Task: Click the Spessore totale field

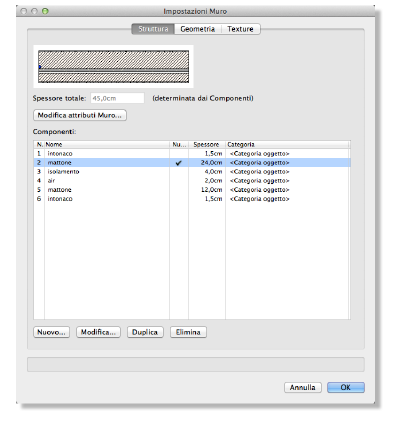Action: point(117,98)
